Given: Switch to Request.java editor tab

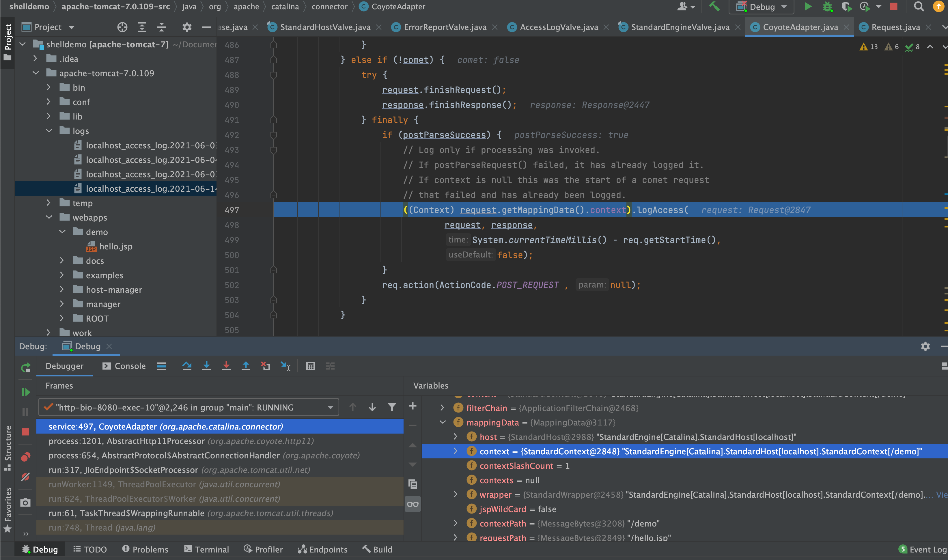Looking at the screenshot, I should tap(895, 27).
